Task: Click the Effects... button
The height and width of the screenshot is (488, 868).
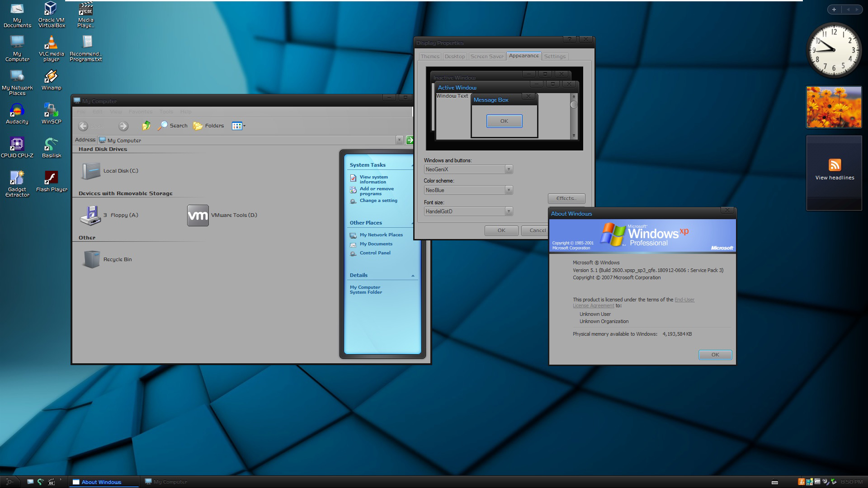Action: tap(566, 198)
